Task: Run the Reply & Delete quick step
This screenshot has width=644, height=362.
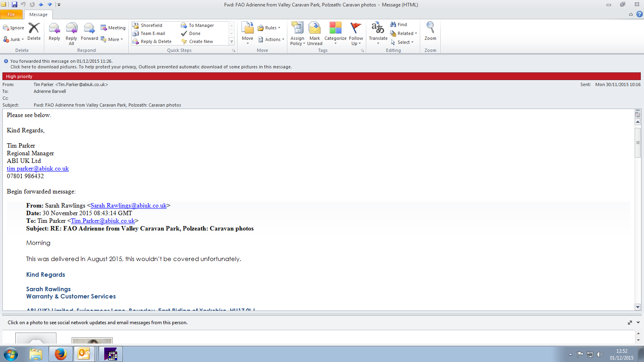Action: point(152,41)
